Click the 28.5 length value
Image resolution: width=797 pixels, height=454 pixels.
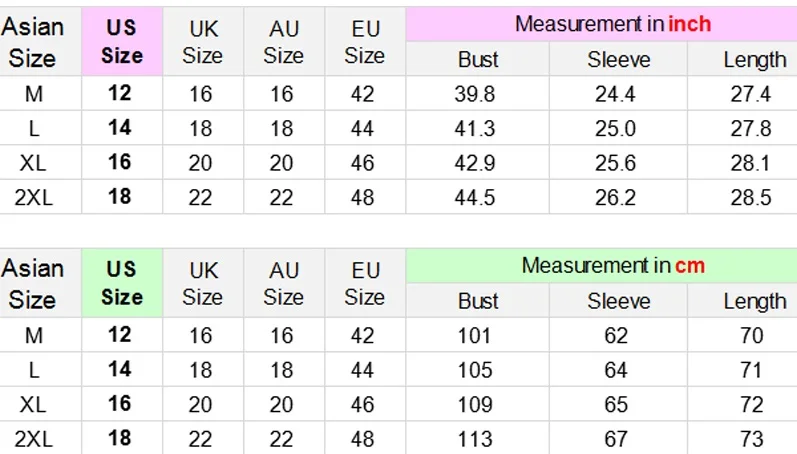[751, 197]
